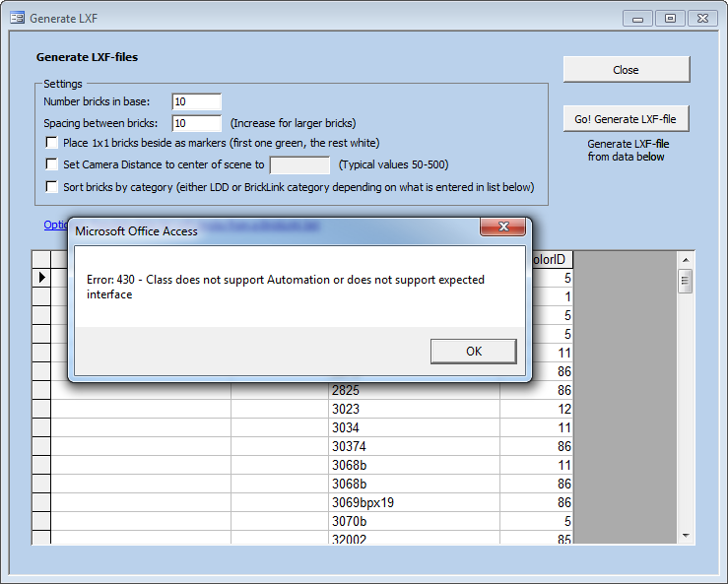Enable Place 1x1 bricks beside as markers

point(52,142)
